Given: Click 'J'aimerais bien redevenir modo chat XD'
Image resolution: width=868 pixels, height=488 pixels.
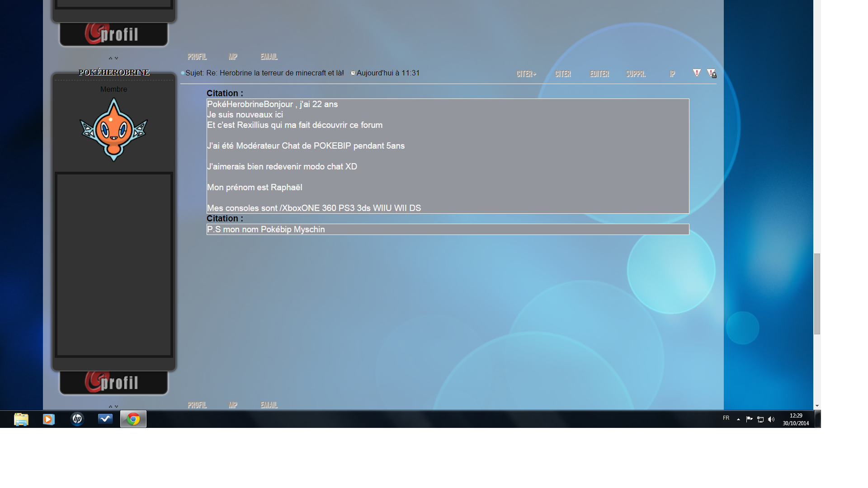Looking at the screenshot, I should tap(282, 167).
